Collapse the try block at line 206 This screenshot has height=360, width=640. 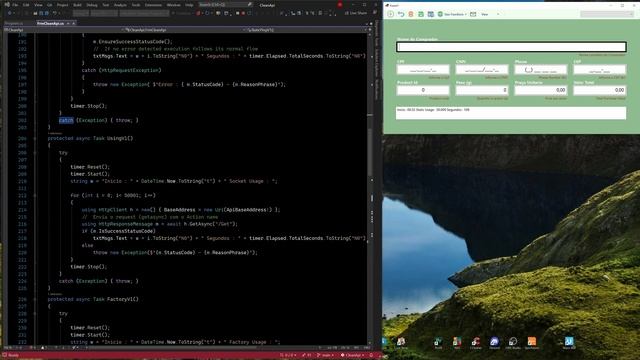tap(35, 153)
